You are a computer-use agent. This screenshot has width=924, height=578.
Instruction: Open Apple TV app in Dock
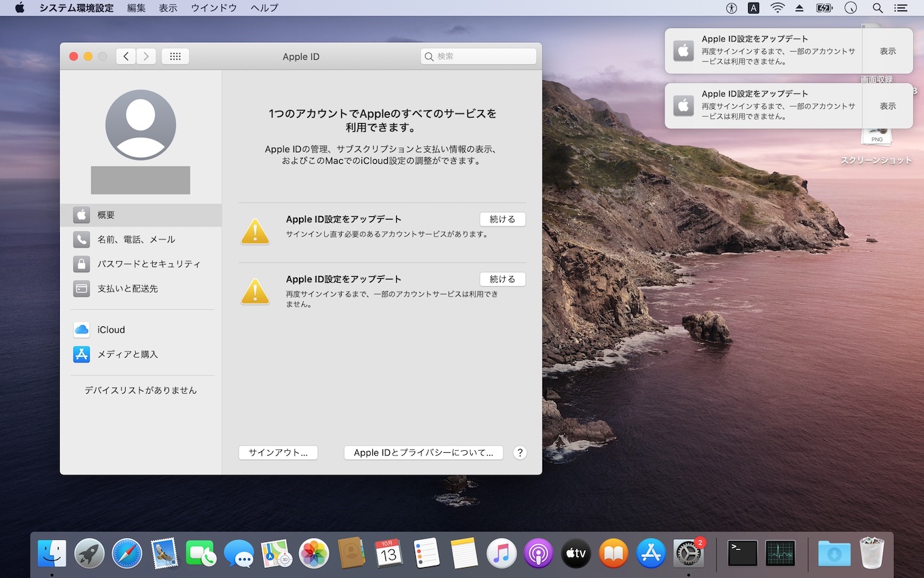pyautogui.click(x=576, y=554)
